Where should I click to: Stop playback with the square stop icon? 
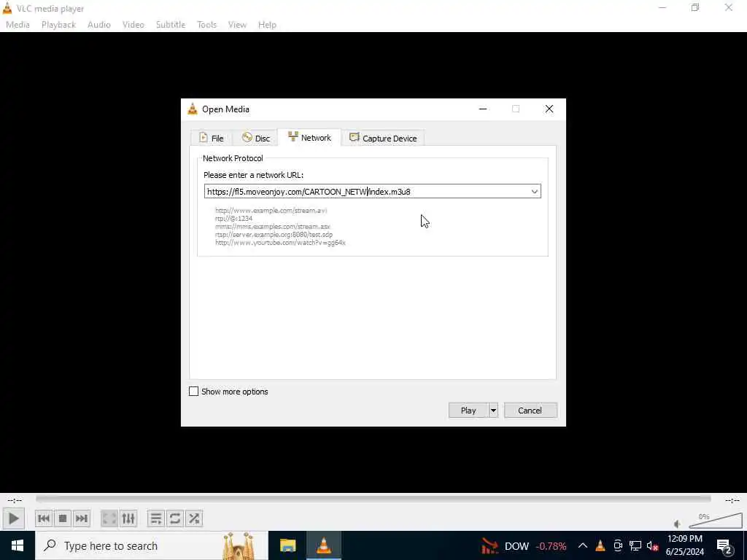point(63,518)
